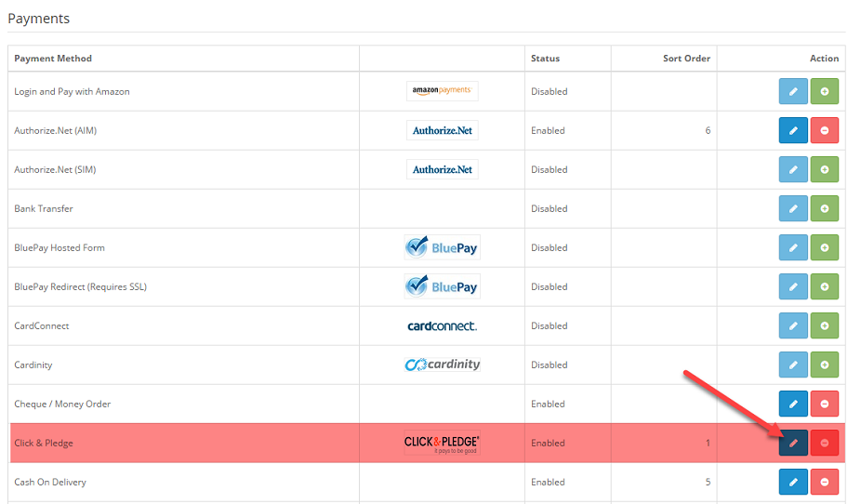Click the Status column header

(545, 59)
